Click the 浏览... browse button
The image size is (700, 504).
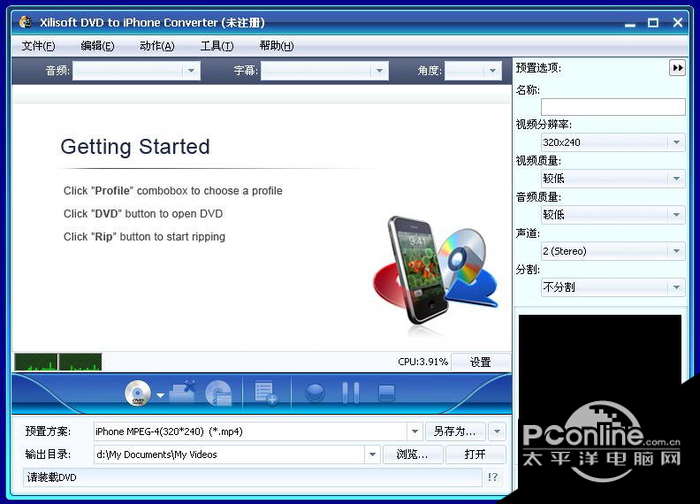(x=412, y=454)
